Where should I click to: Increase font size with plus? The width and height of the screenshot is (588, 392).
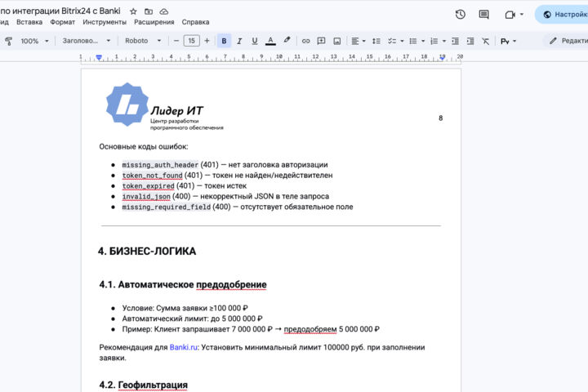tap(207, 41)
